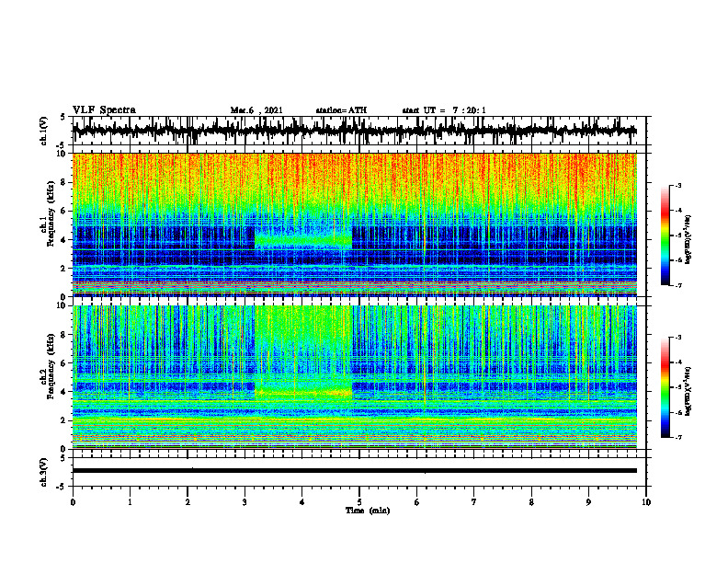Click the time axis tick label "2"
The width and height of the screenshot is (728, 563).
[x=188, y=502]
